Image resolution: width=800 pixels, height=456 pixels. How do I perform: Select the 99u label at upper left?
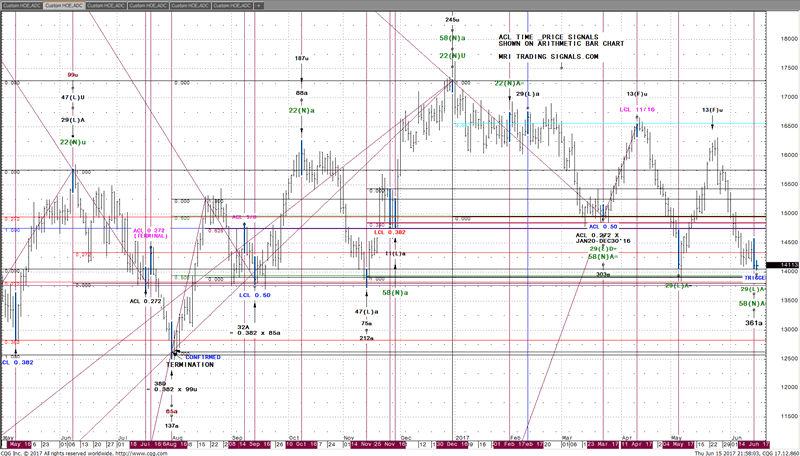(73, 75)
